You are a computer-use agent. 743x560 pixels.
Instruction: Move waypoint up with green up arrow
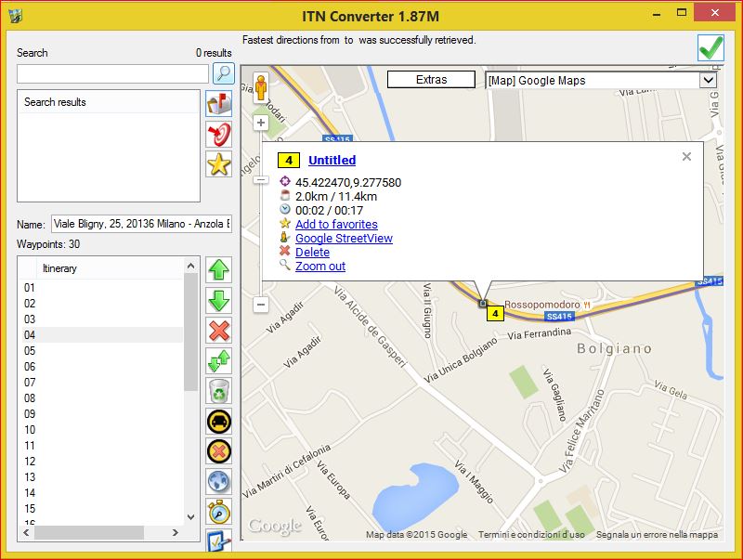point(219,270)
